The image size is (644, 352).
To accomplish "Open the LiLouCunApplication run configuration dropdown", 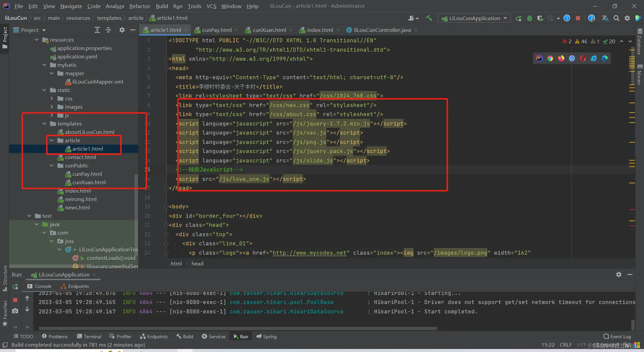I will [474, 18].
